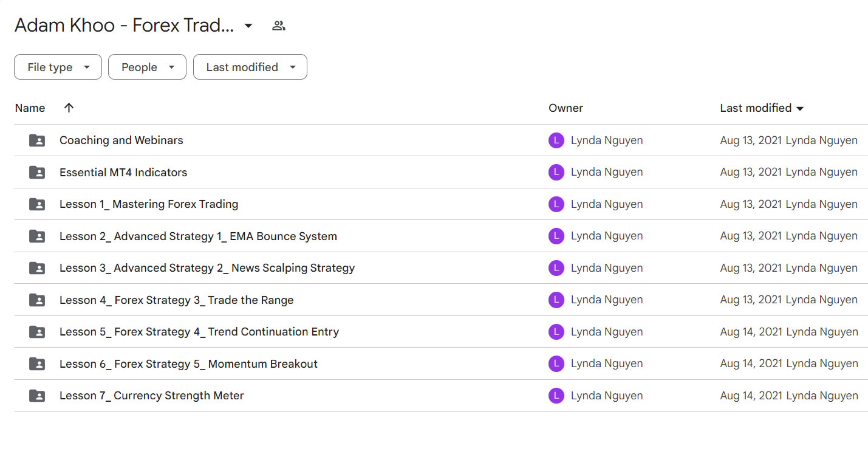Click the Lesson 4 Trade the Range folder icon
This screenshot has height=451, width=868.
tap(37, 300)
